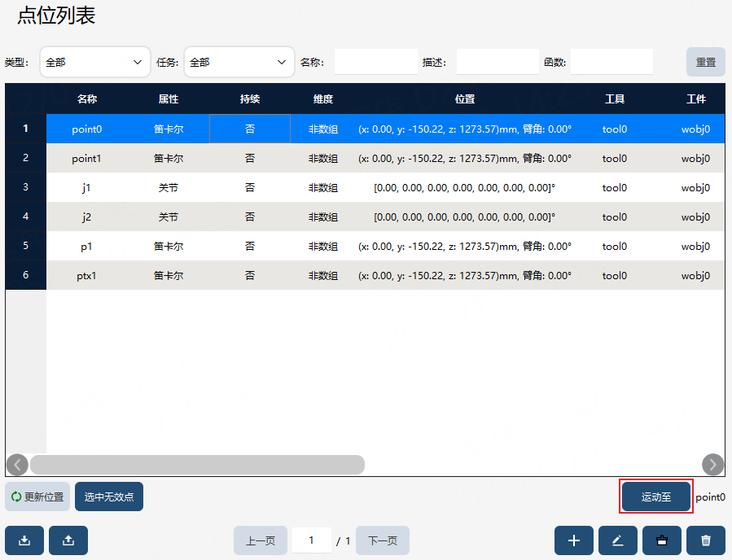Click row number 2 header
732x560 pixels.
(x=26, y=158)
